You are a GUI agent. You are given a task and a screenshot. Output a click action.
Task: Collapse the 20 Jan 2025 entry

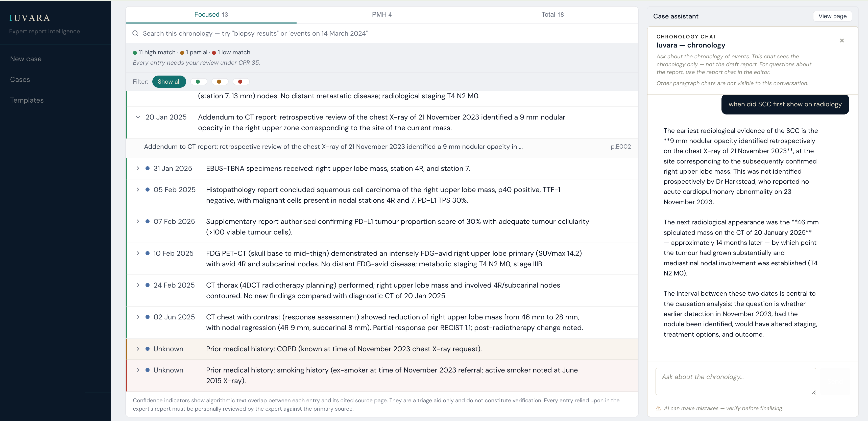point(138,117)
